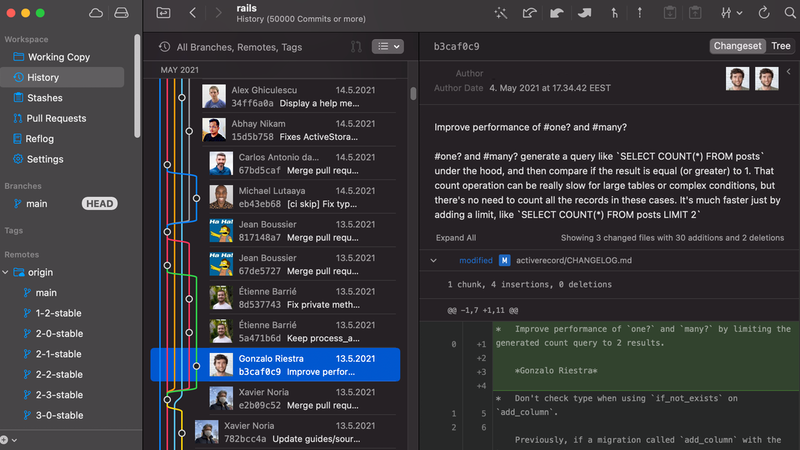Viewport: 800px width, 450px height.
Task: Click the rebase toolbar icon
Action: (x=639, y=13)
